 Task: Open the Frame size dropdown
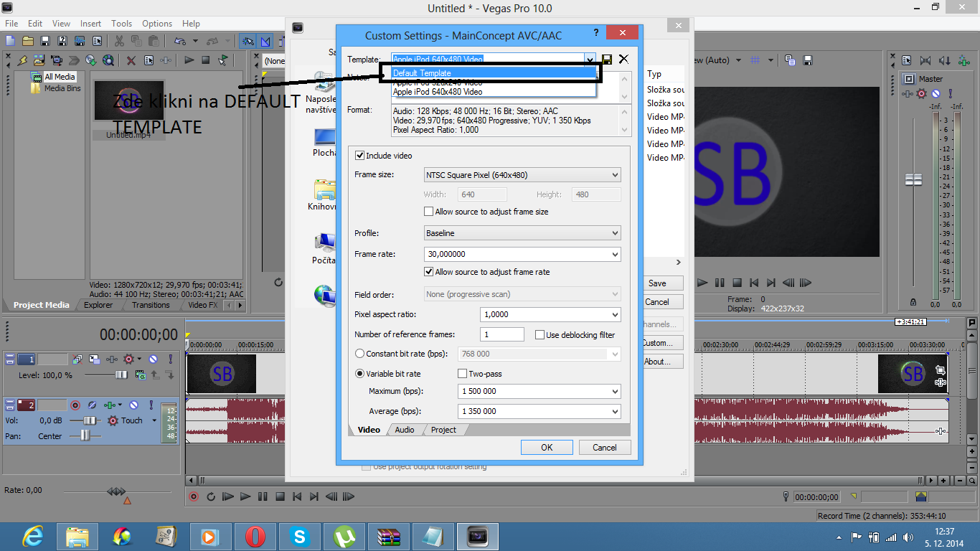point(522,175)
